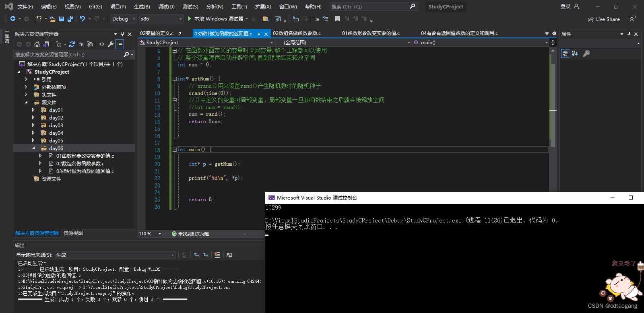Click the new project icon in toolbar
Screen dimensions: 644x313
39,19
